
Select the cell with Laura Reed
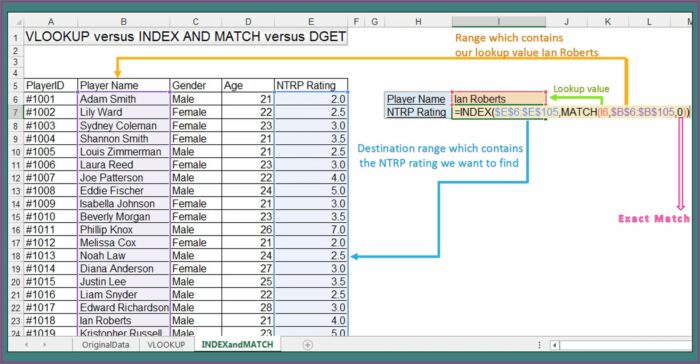pyautogui.click(x=124, y=164)
